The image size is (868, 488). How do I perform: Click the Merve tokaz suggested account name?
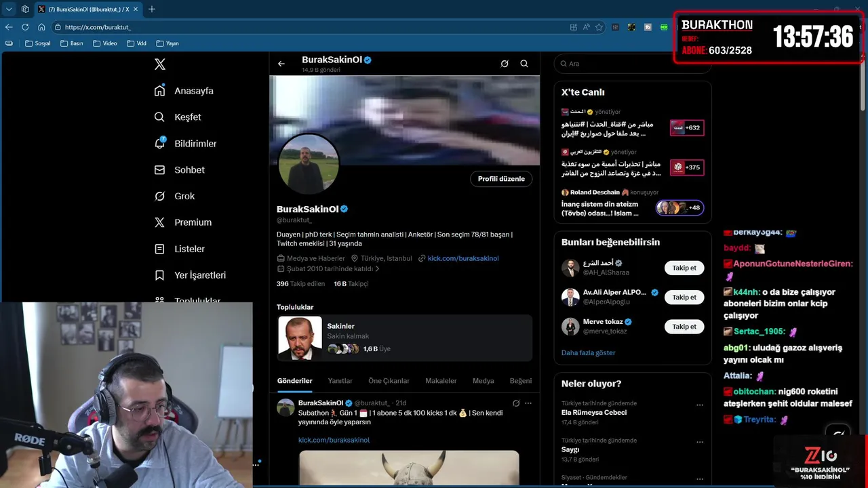pos(602,322)
